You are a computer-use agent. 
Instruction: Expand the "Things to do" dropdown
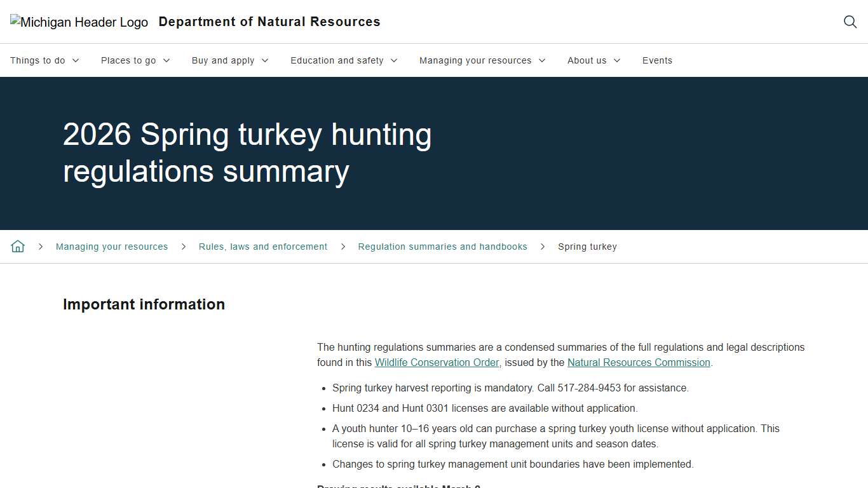(44, 60)
